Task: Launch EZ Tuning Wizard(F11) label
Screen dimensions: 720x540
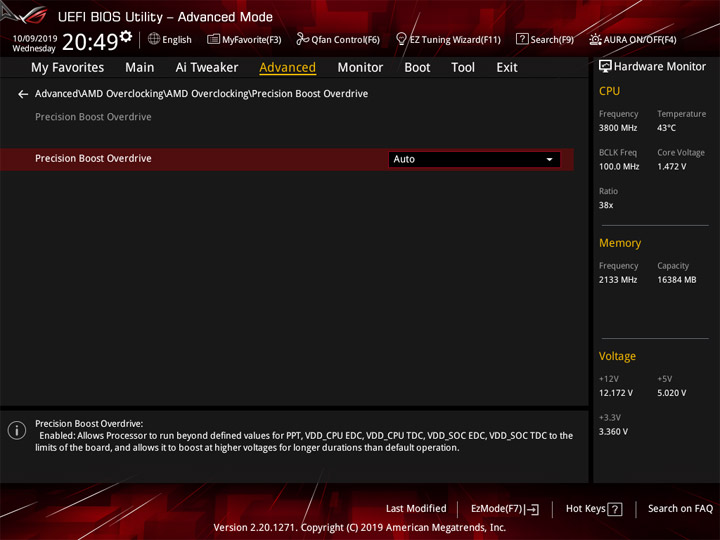Action: (455, 39)
